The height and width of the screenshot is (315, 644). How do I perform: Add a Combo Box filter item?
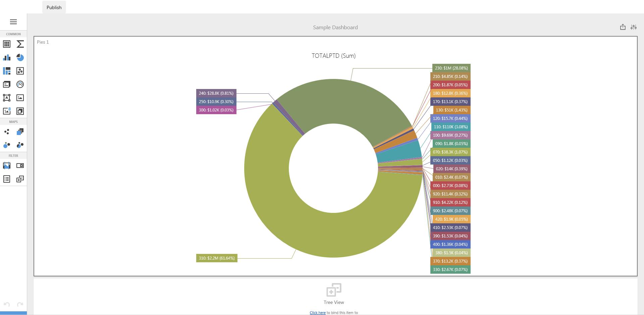click(x=20, y=166)
